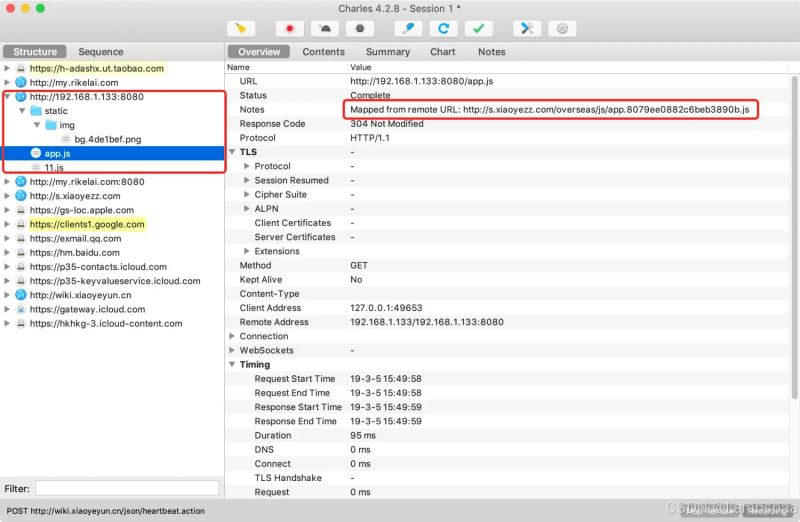The width and height of the screenshot is (800, 522).
Task: Click the pen compose request icon
Action: 408,28
